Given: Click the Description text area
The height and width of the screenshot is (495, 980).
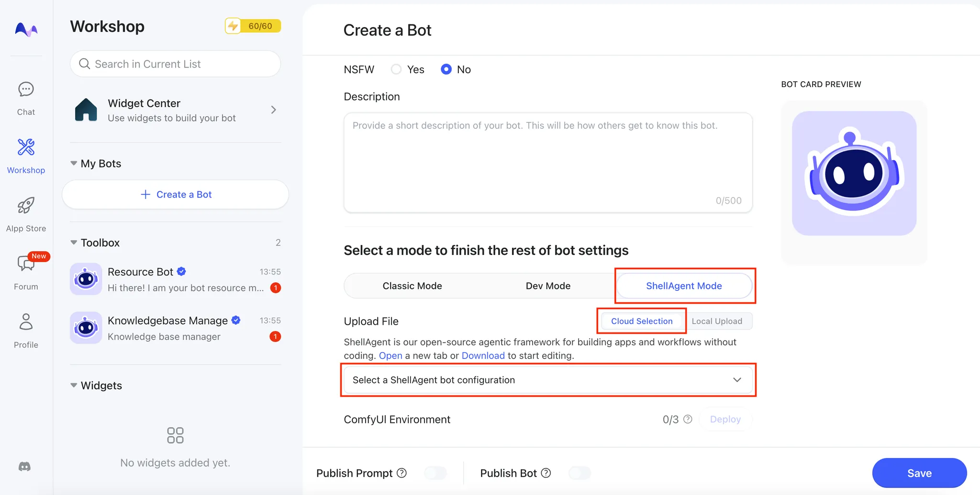Looking at the screenshot, I should click(x=547, y=163).
